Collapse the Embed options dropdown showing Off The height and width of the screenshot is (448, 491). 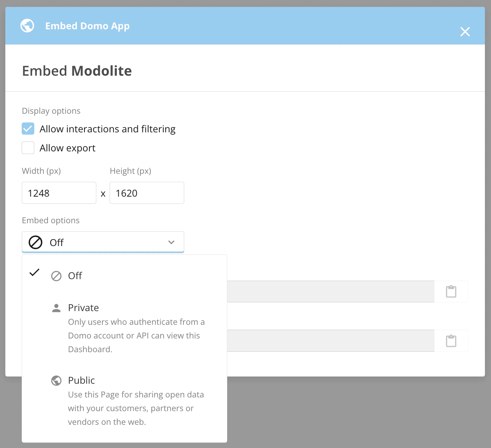click(x=103, y=242)
